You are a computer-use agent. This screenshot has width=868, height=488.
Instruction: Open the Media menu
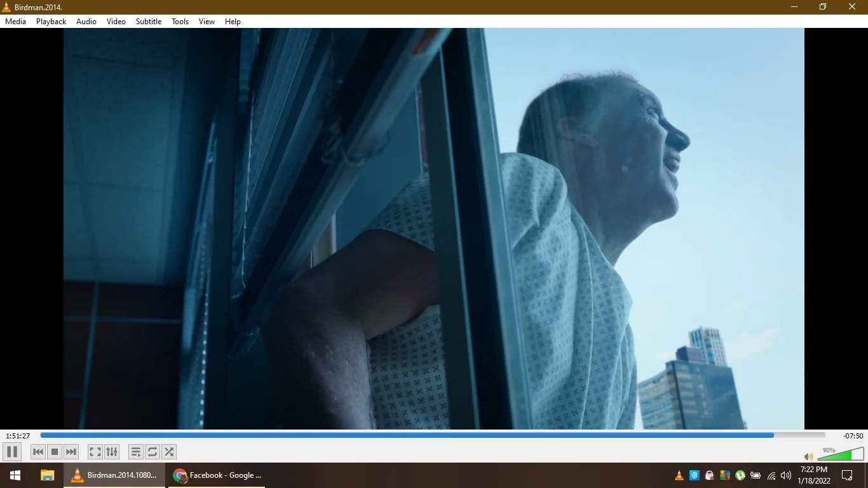coord(16,22)
